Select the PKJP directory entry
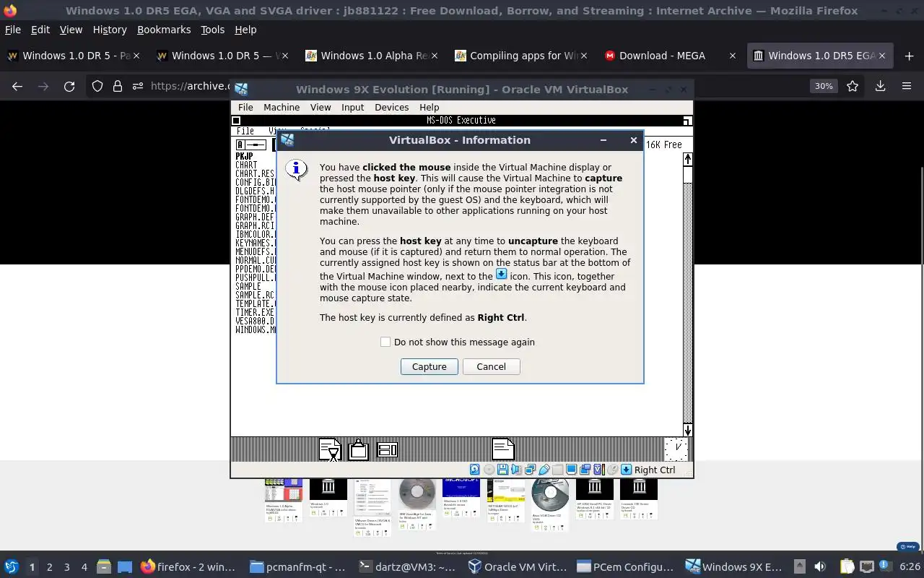This screenshot has width=924, height=578. 244,156
